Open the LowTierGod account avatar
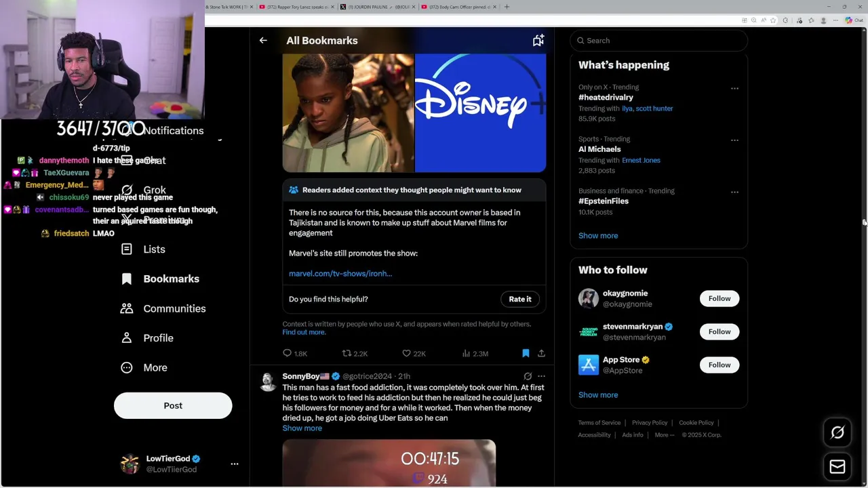Viewport: 868px width, 488px height. click(130, 464)
